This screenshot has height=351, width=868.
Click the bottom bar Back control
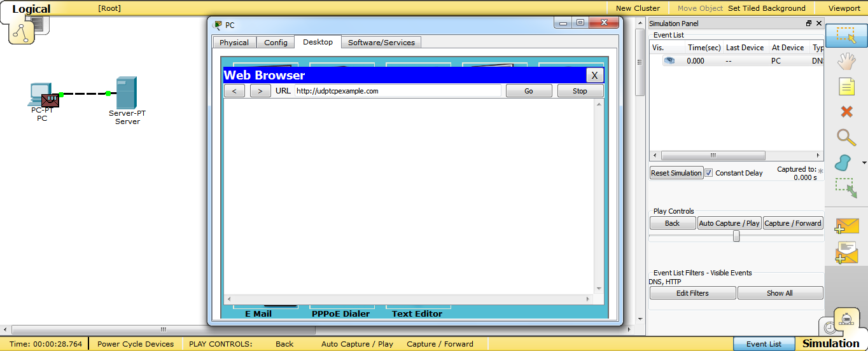(x=284, y=344)
